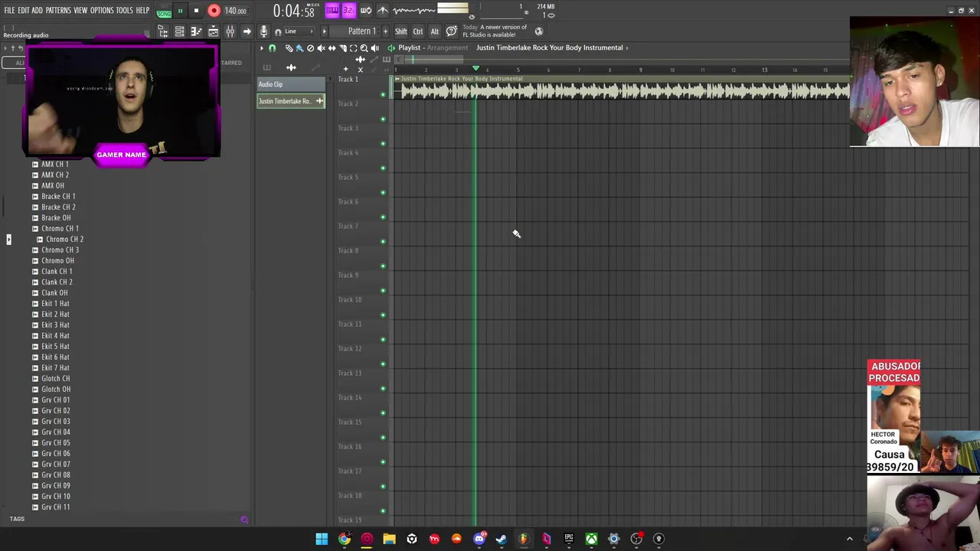Toggle countdown before recording button
The height and width of the screenshot is (551, 980).
[x=348, y=11]
